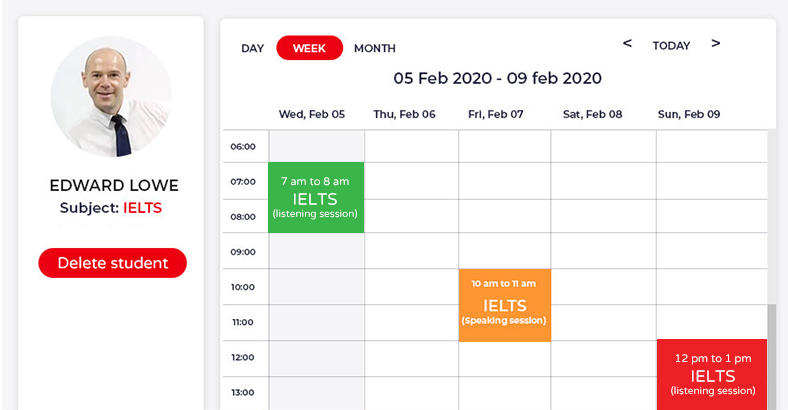This screenshot has width=788, height=410.
Task: Go to next week with right arrow
Action: (715, 44)
